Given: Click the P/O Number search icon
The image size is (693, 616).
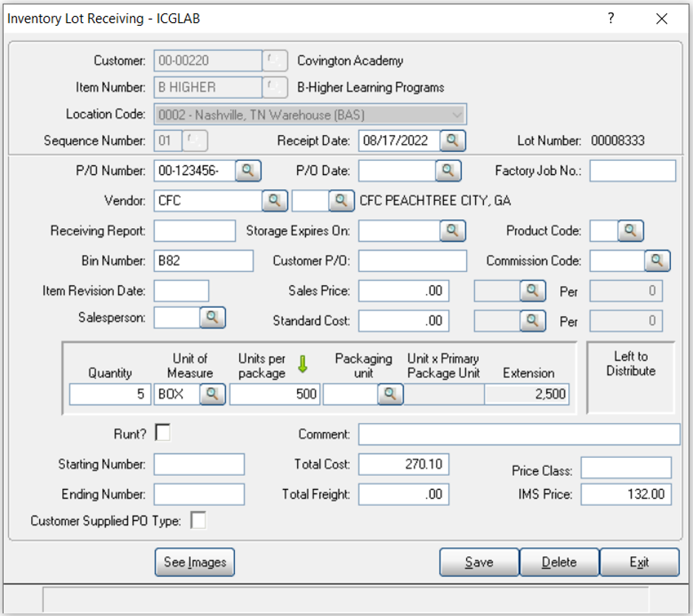Looking at the screenshot, I should pos(248,171).
